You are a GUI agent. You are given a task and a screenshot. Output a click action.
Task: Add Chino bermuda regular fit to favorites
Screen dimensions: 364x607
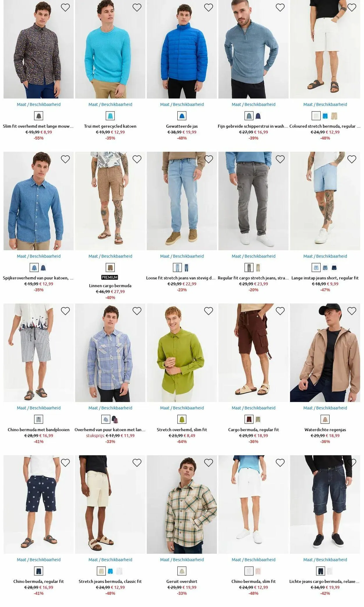[x=65, y=463]
